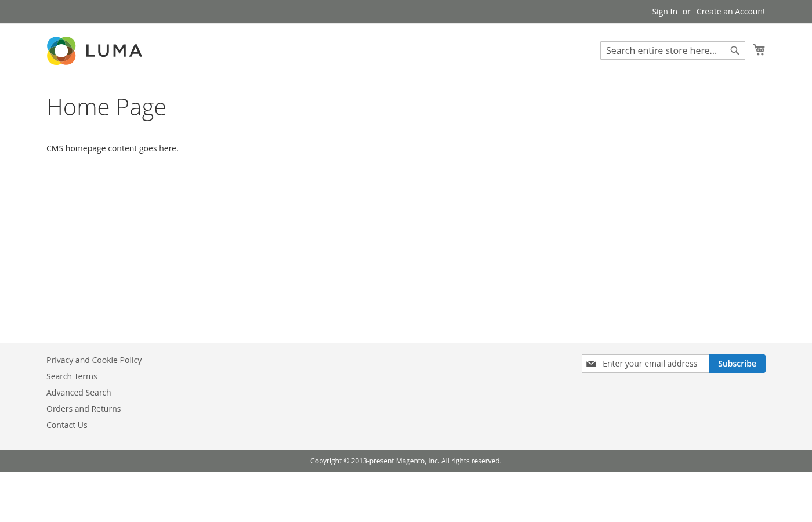Click the envelope icon in newsletter field
812x522 pixels.
coord(591,364)
